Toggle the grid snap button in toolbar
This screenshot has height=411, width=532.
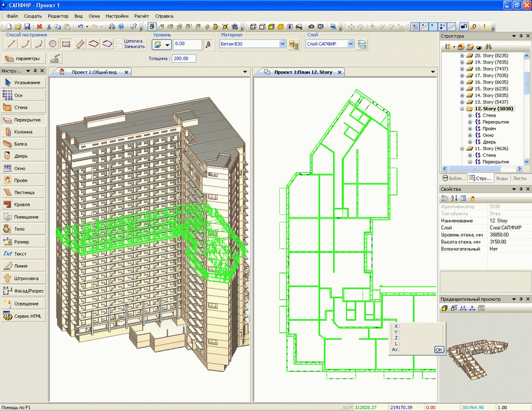[x=415, y=27]
